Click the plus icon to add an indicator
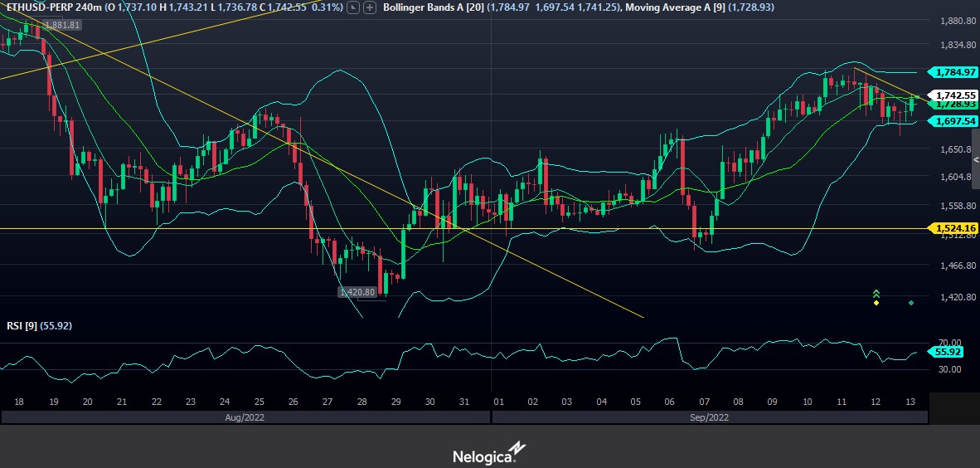 pos(369,7)
